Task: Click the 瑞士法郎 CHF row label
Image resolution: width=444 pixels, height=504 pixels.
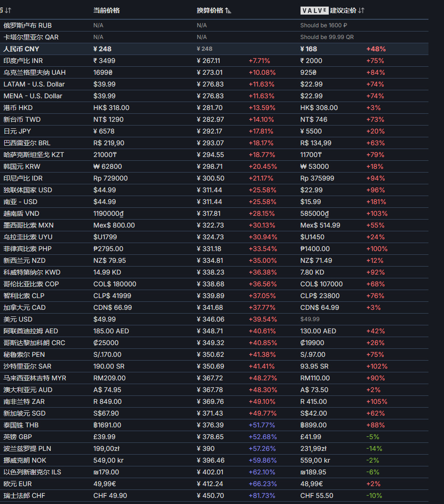Action: [x=24, y=496]
